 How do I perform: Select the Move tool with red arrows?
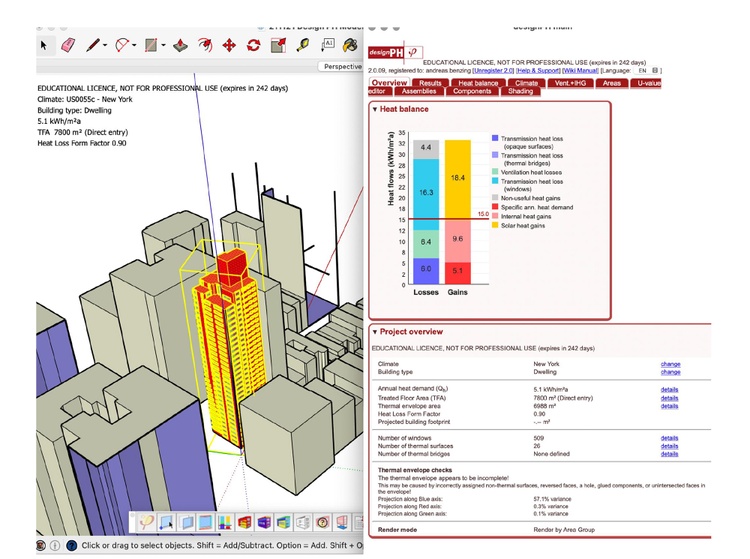pos(229,45)
